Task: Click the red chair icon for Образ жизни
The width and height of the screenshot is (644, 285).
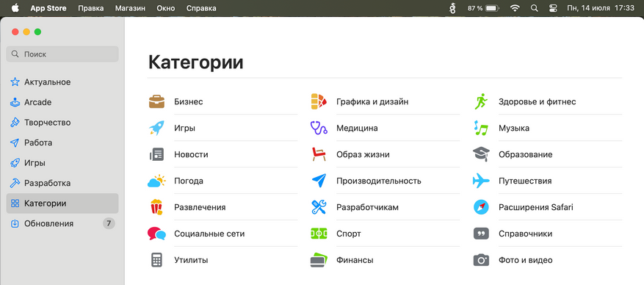Action: click(x=319, y=154)
